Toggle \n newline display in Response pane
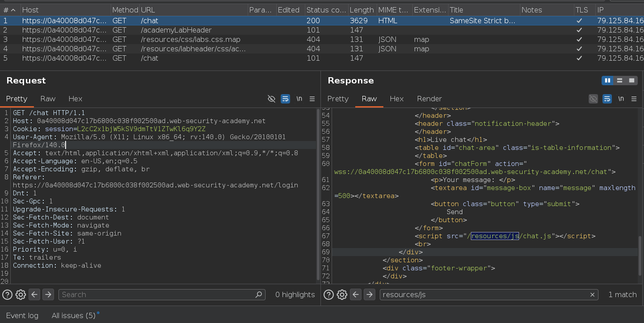The height and width of the screenshot is (323, 644). click(x=621, y=99)
